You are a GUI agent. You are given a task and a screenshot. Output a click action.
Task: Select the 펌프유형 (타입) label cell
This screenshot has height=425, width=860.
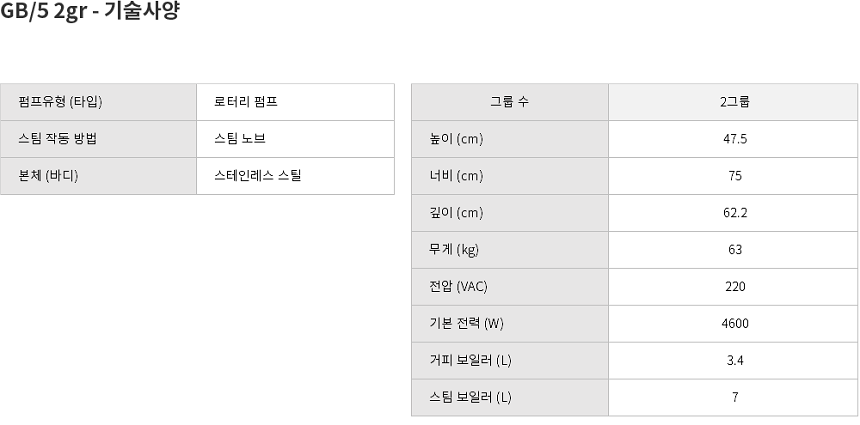click(x=60, y=102)
